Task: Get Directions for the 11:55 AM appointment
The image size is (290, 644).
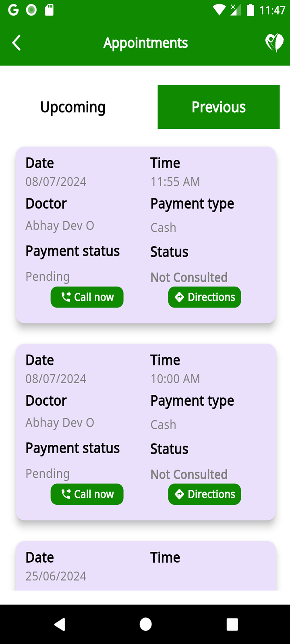Action: [x=205, y=297]
